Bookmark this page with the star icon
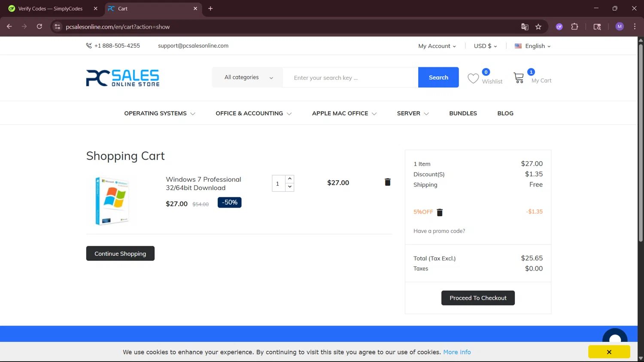This screenshot has width=644, height=362. point(538,27)
